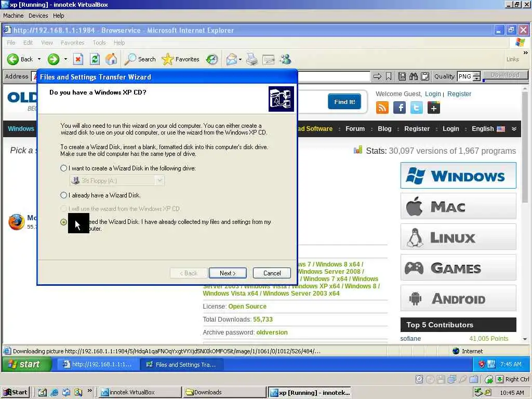Switch to Downloads on host taskbar
Viewport: 532px width, 399px height.
(x=224, y=392)
